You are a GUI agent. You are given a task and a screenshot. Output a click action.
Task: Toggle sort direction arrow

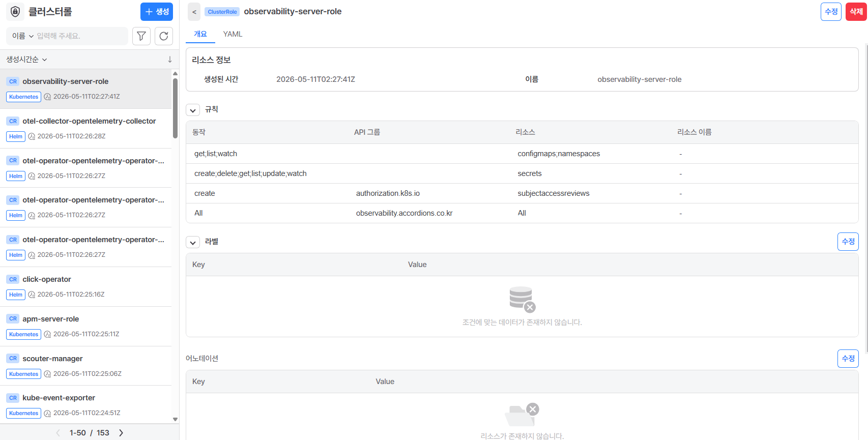pyautogui.click(x=170, y=60)
